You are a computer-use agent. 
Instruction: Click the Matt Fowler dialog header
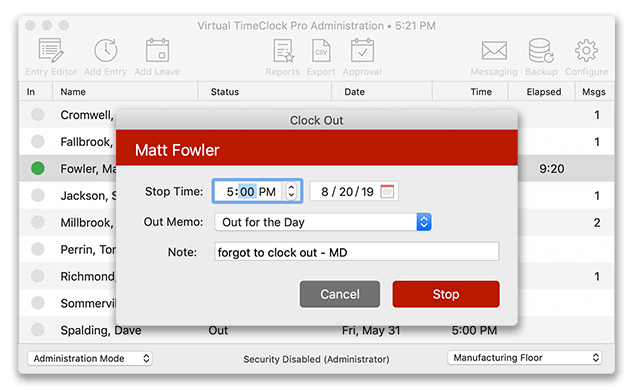tap(317, 149)
